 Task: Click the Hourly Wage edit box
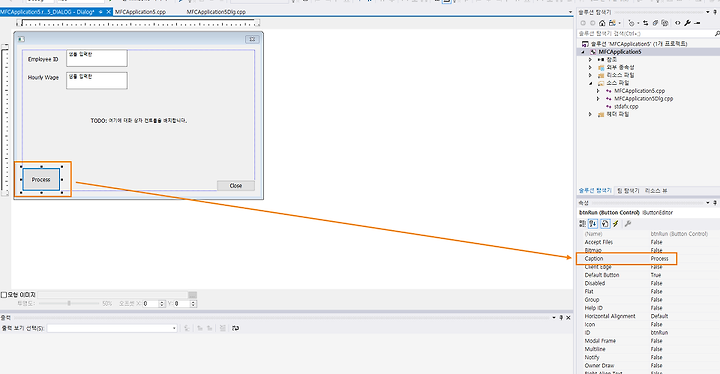pyautogui.click(x=97, y=80)
